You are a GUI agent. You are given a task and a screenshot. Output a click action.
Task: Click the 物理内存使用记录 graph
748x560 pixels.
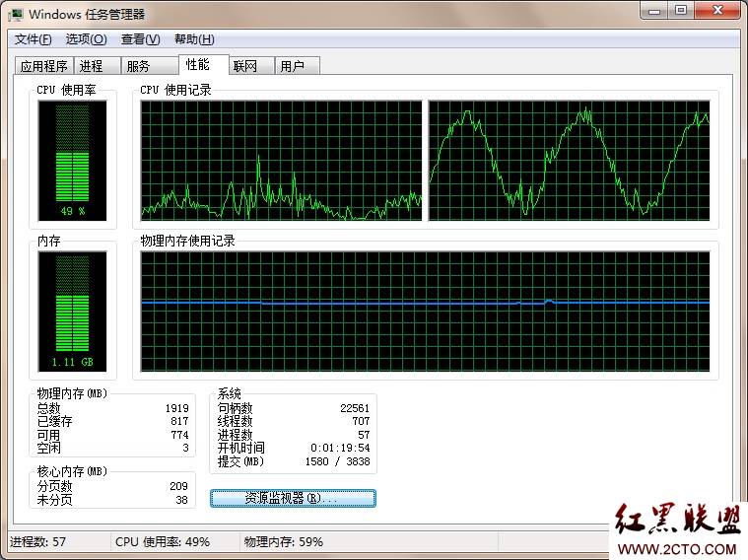[425, 312]
